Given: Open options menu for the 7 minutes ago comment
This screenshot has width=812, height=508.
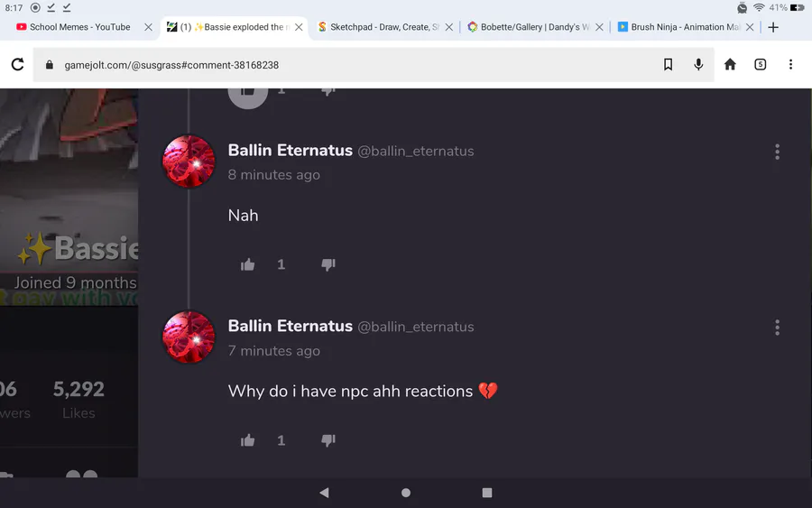Looking at the screenshot, I should pyautogui.click(x=778, y=328).
